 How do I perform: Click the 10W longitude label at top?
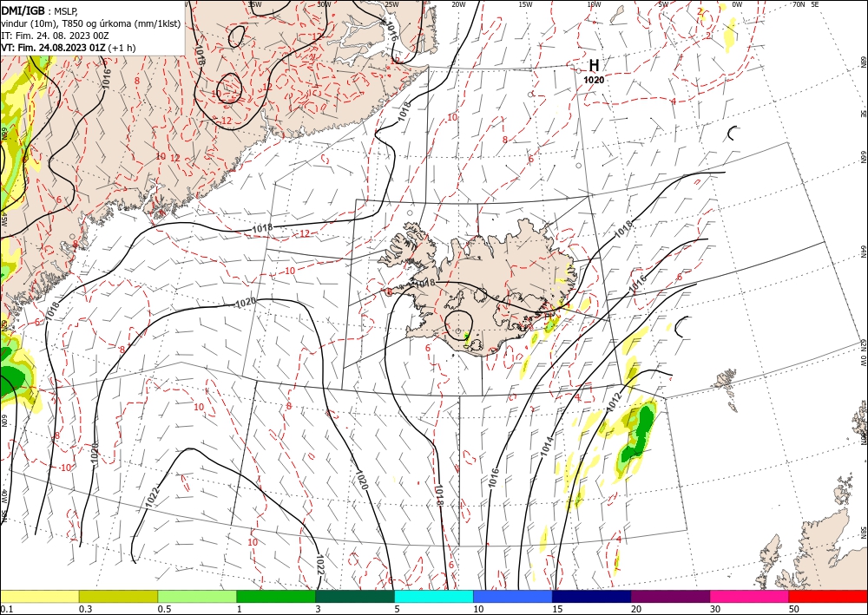point(594,4)
